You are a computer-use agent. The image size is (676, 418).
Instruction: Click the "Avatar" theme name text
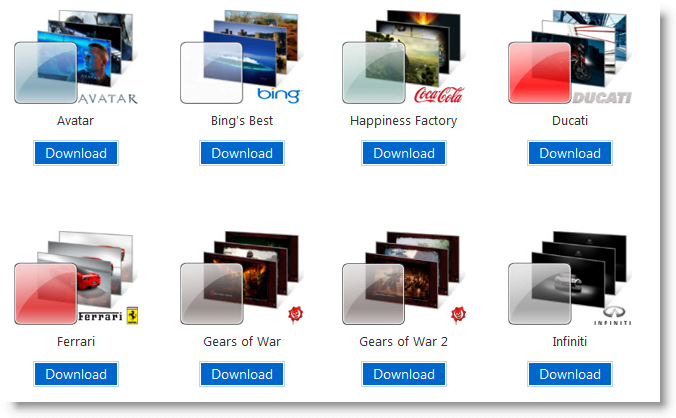75,121
